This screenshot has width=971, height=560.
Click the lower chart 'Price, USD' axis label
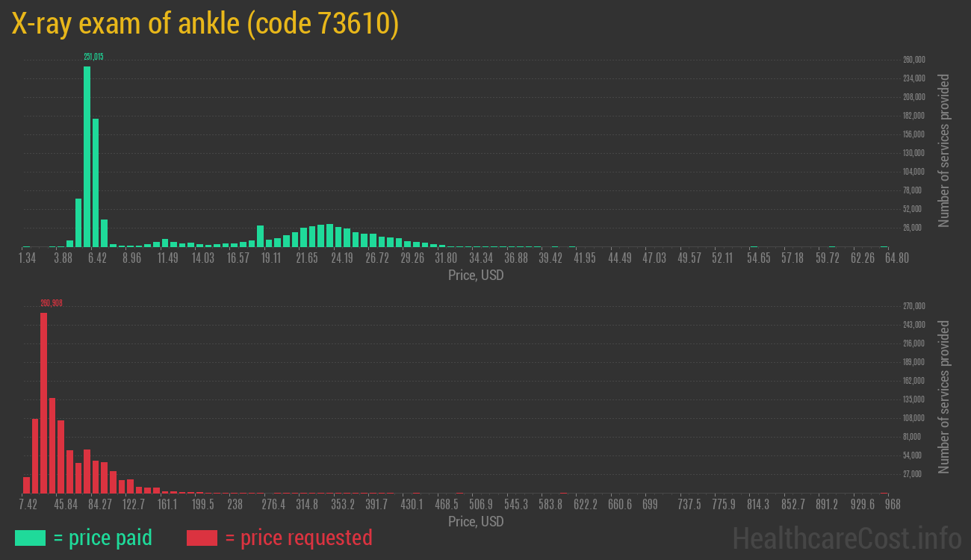click(476, 521)
